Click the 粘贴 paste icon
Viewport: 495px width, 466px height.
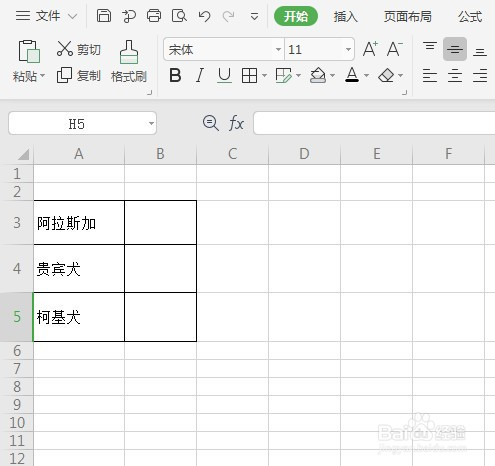(29, 51)
